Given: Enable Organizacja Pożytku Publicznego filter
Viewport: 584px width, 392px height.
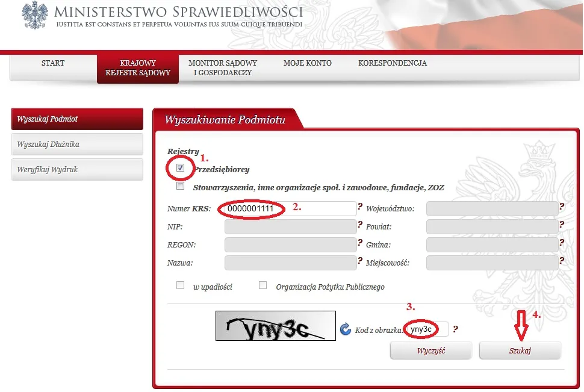Looking at the screenshot, I should 262,285.
